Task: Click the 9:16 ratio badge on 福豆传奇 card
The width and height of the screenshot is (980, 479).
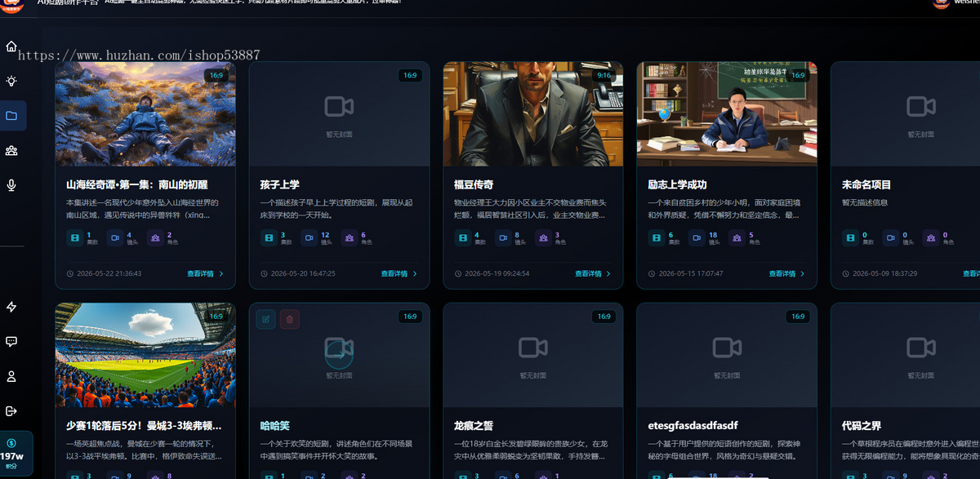Action: 604,75
